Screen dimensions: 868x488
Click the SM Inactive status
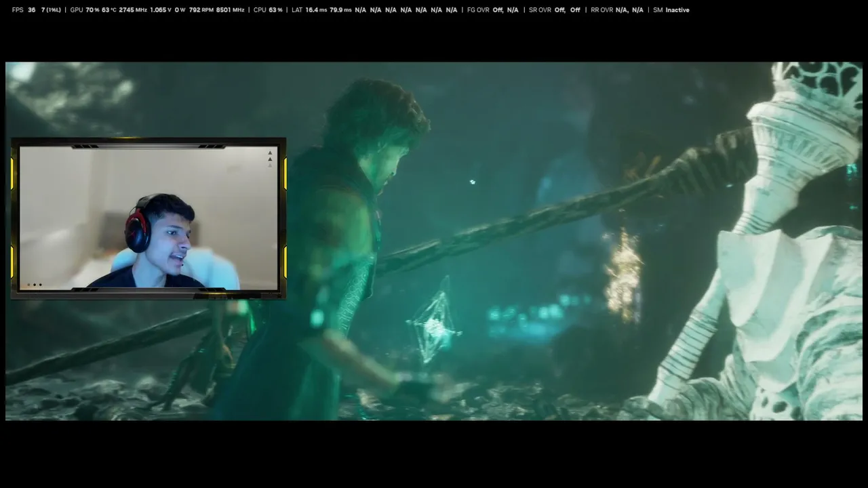point(671,10)
